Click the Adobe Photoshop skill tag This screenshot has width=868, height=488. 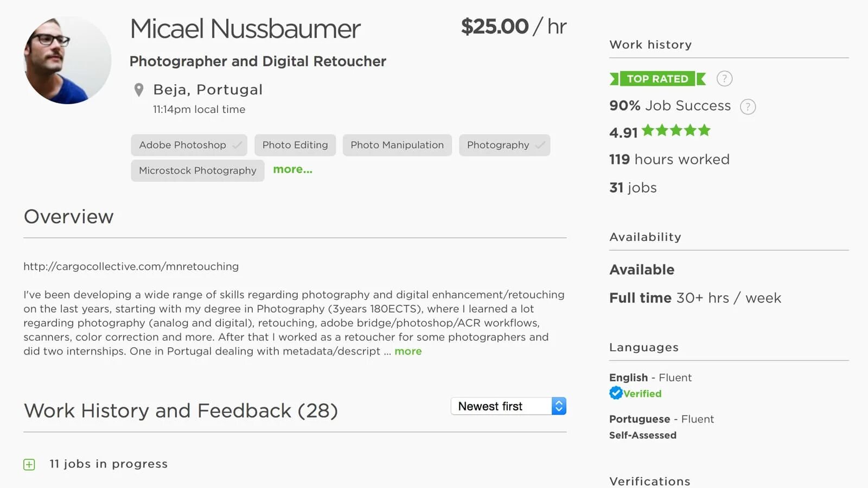click(x=182, y=145)
